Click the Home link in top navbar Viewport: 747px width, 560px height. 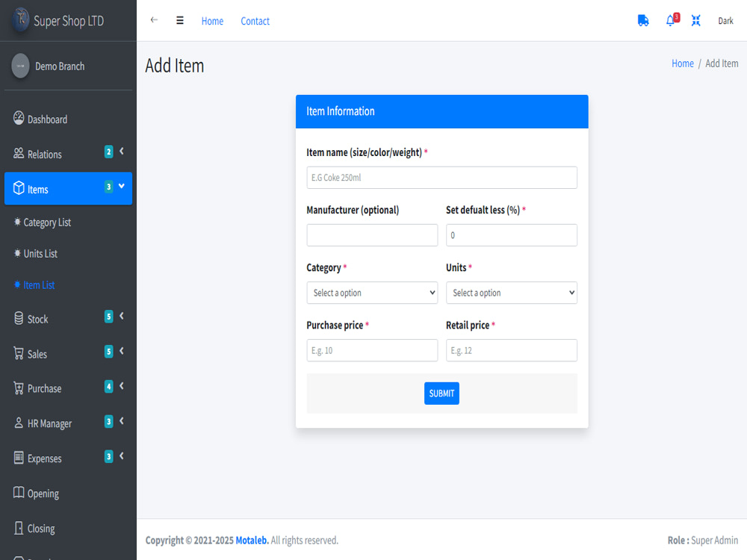coord(212,21)
